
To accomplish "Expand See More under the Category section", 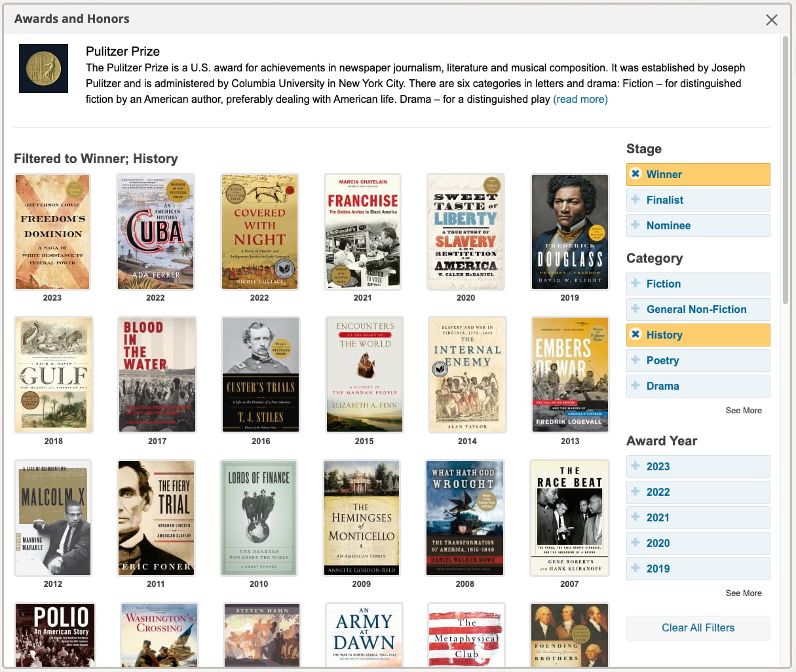I will tap(744, 410).
